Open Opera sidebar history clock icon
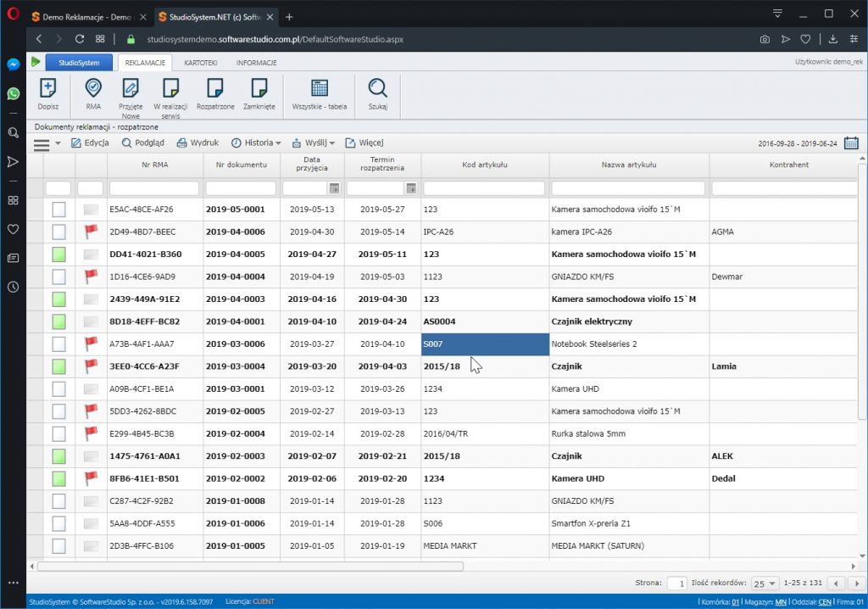Screen dimensions: 868x609 (14, 287)
